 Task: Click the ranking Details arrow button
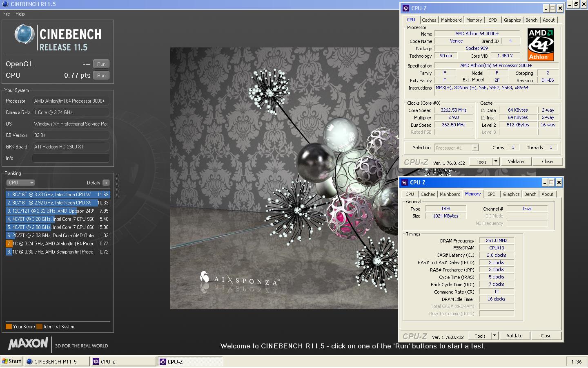(x=106, y=183)
